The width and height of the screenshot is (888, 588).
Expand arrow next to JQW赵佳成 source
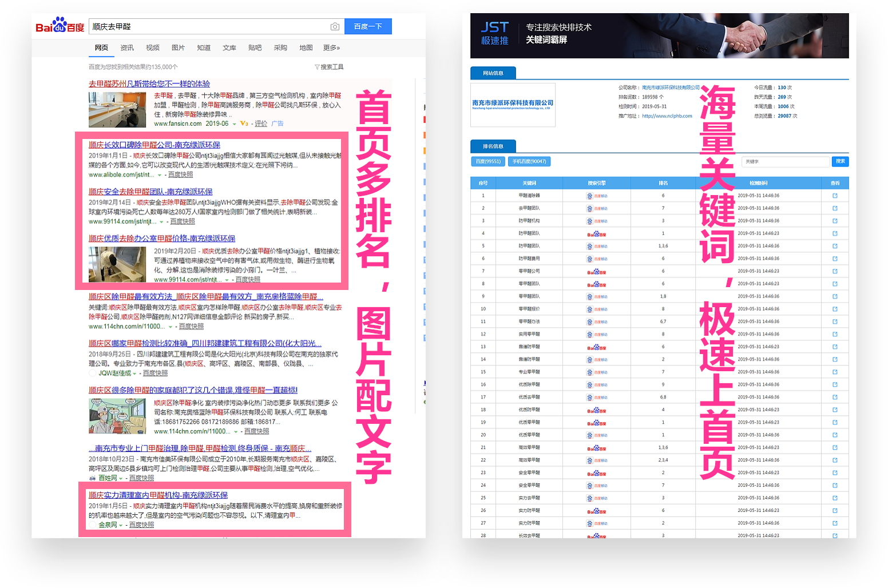[x=134, y=374]
